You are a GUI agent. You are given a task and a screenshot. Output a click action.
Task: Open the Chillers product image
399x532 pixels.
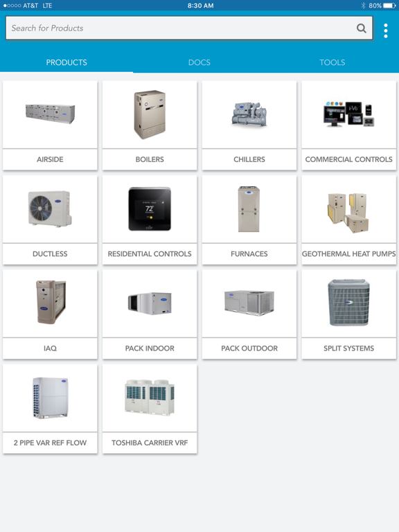[x=249, y=115]
